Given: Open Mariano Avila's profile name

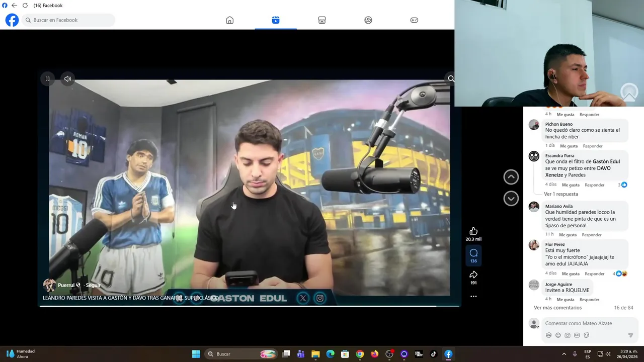Looking at the screenshot, I should pos(559,206).
